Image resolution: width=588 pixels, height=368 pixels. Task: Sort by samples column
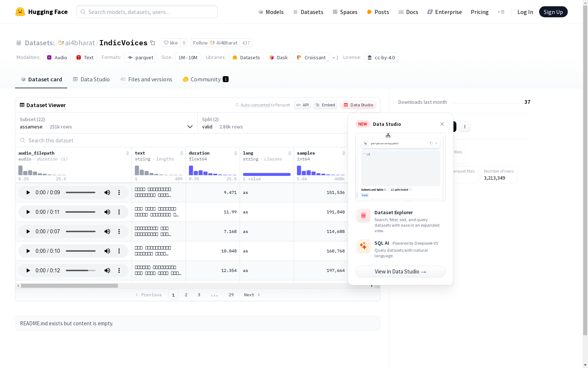point(344,153)
